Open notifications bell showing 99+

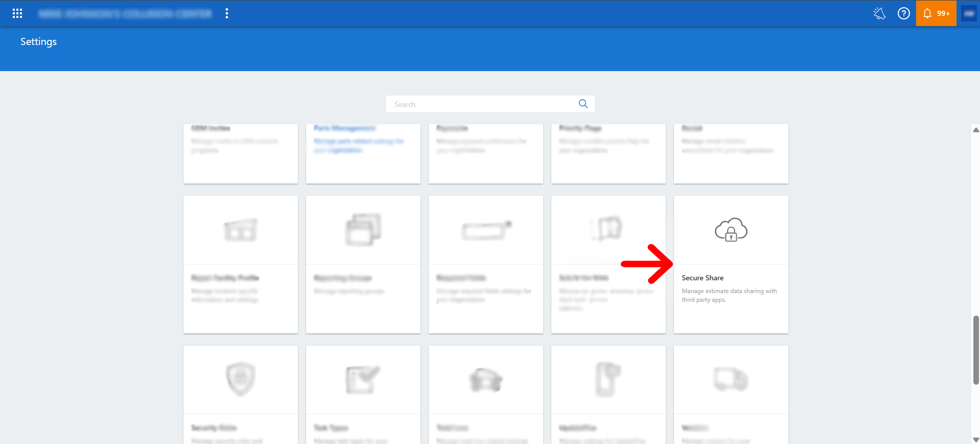(x=936, y=14)
